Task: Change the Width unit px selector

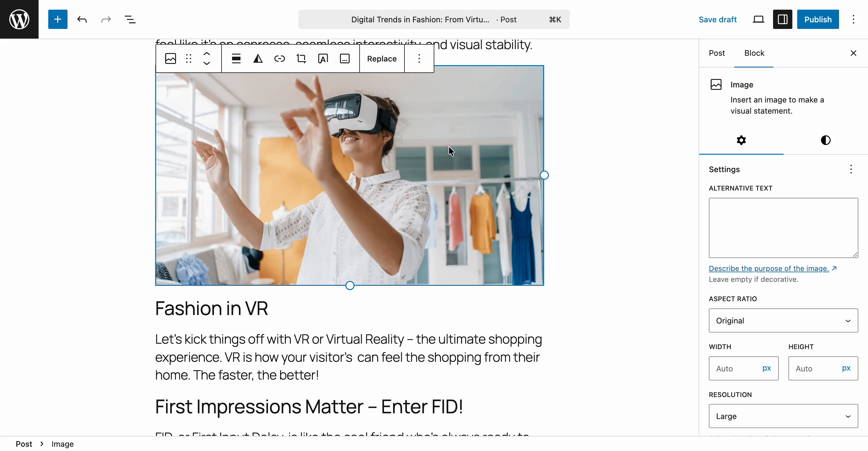Action: click(767, 368)
